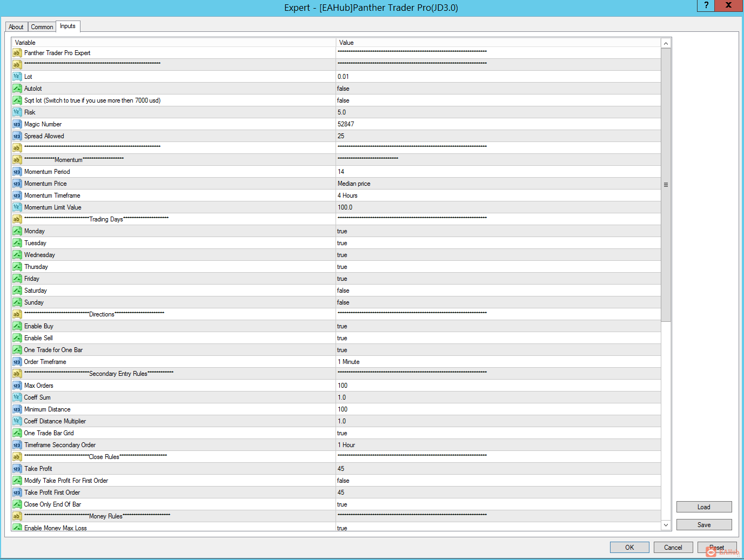The height and width of the screenshot is (560, 744).
Task: Click the icon beside Sqrt lot row
Action: 17,100
